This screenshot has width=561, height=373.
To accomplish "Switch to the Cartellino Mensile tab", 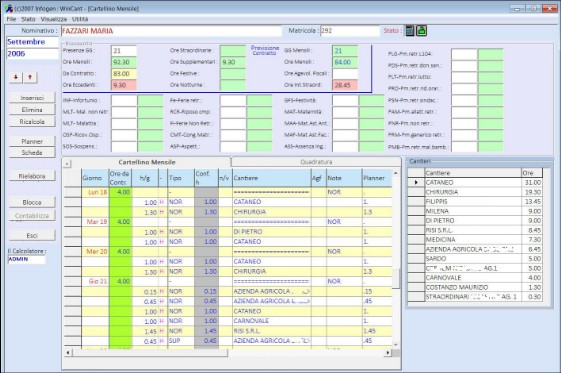I will click(147, 162).
